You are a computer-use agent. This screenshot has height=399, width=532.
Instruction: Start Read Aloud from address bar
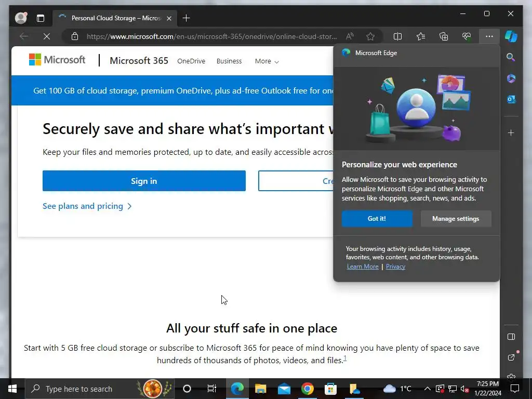pyautogui.click(x=350, y=36)
